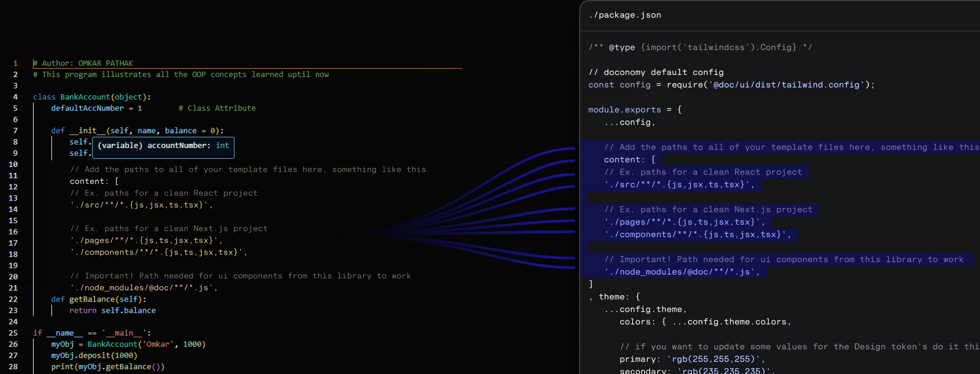Screen dimensions: 980x374
Task: Click left editor './node_modules/@doc/**/*.js' line
Action: coord(143,288)
